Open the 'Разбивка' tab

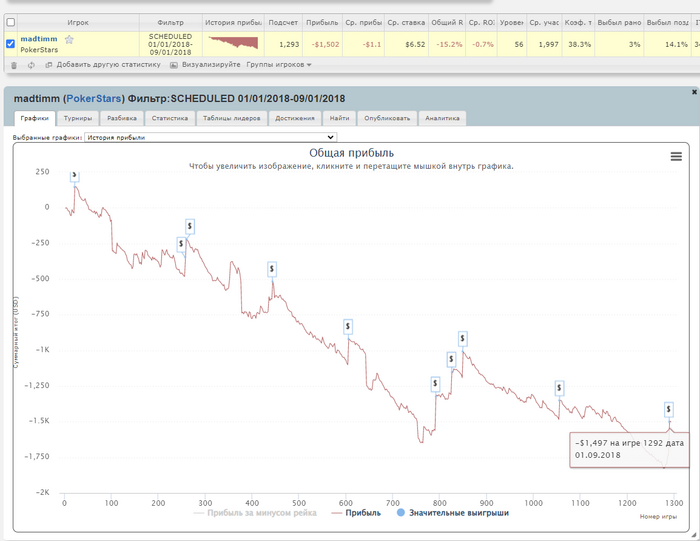122,118
